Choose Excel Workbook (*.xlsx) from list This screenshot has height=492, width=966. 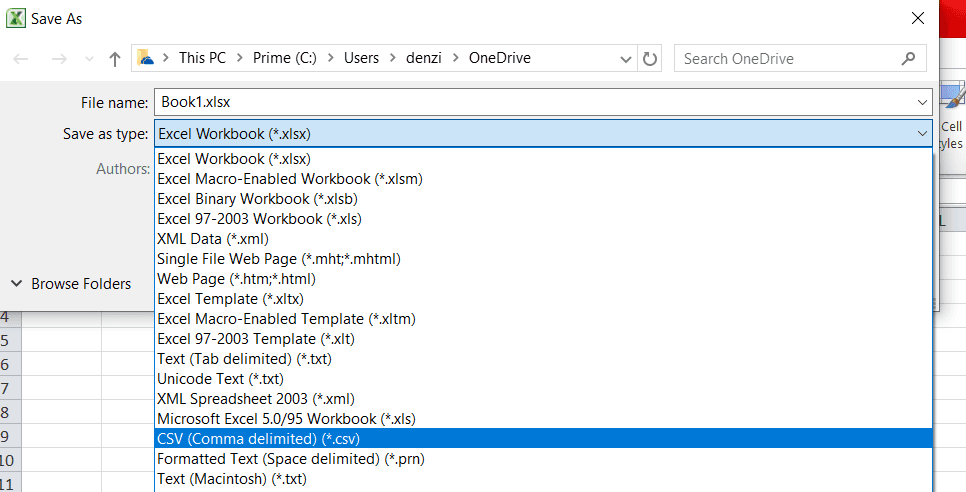pyautogui.click(x=544, y=159)
